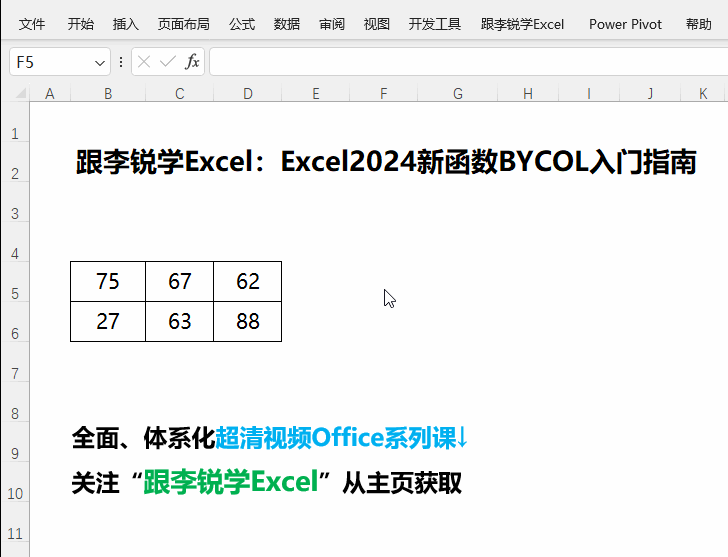Image resolution: width=728 pixels, height=557 pixels.
Task: Select column D header
Action: pos(247,93)
